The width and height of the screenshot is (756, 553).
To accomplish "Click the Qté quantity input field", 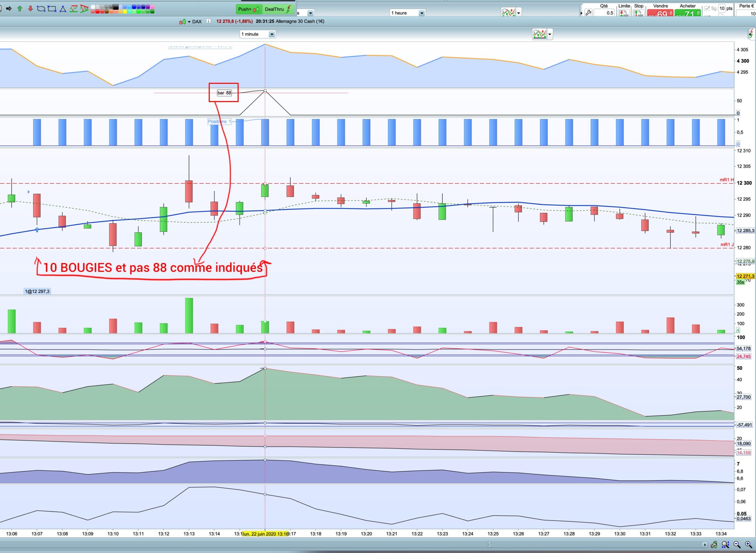I will coord(605,13).
